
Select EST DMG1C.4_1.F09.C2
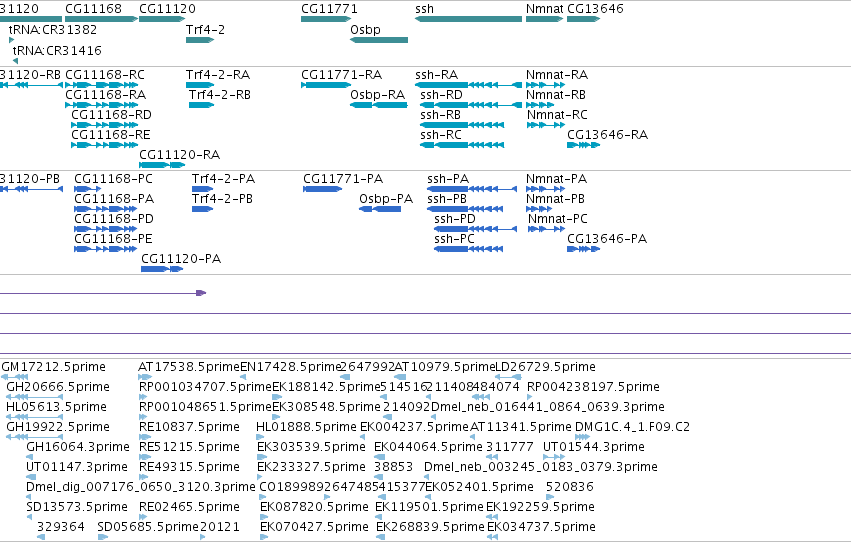[632, 428]
